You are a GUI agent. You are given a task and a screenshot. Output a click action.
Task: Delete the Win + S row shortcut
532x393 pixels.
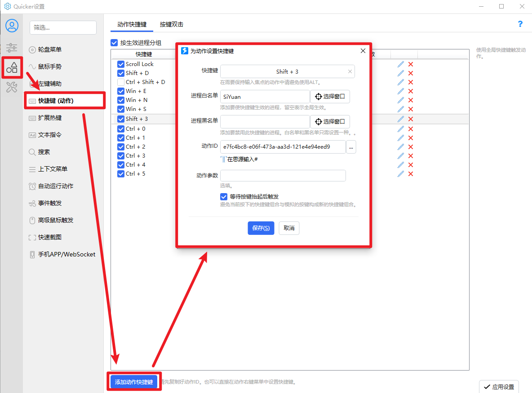pyautogui.click(x=411, y=109)
